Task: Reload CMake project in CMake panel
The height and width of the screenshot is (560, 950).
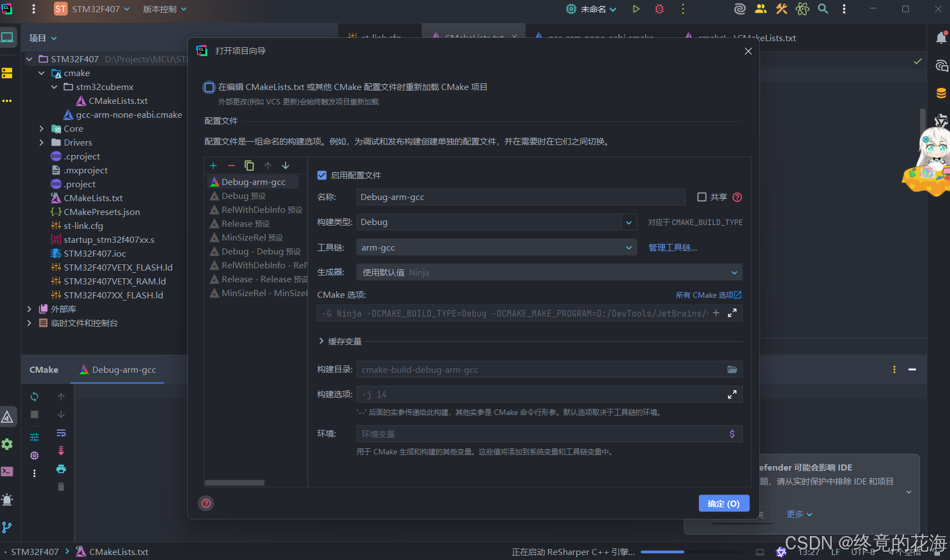Action: tap(34, 397)
